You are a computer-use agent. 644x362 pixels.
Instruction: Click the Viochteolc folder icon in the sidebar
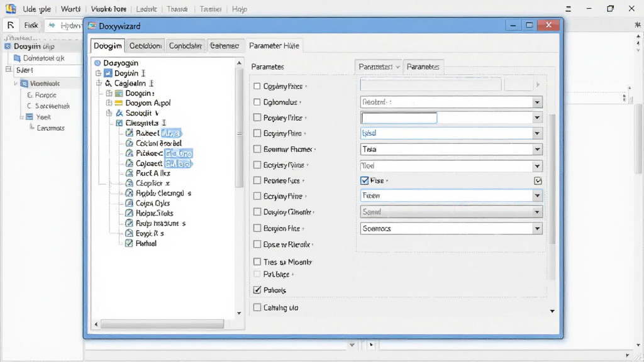[x=25, y=84]
